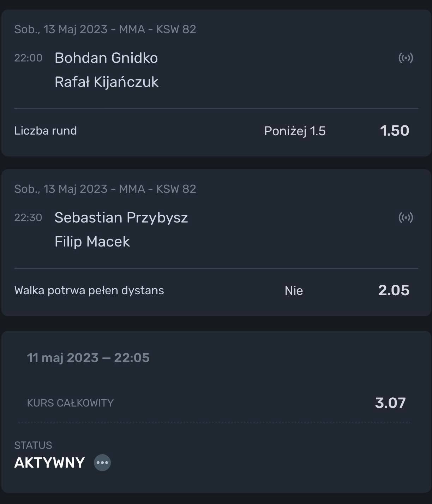432x504 pixels.
Task: Open Sebastian Przybysz fighter name
Action: [x=121, y=218]
